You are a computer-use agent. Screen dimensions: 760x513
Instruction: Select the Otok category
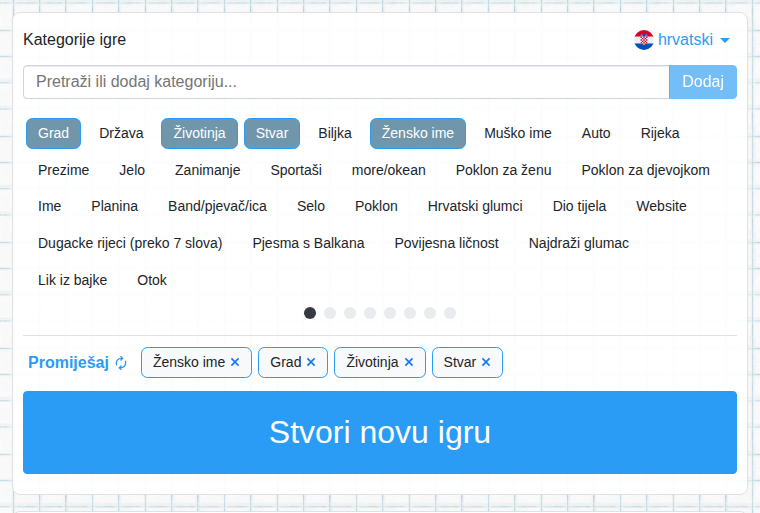152,280
